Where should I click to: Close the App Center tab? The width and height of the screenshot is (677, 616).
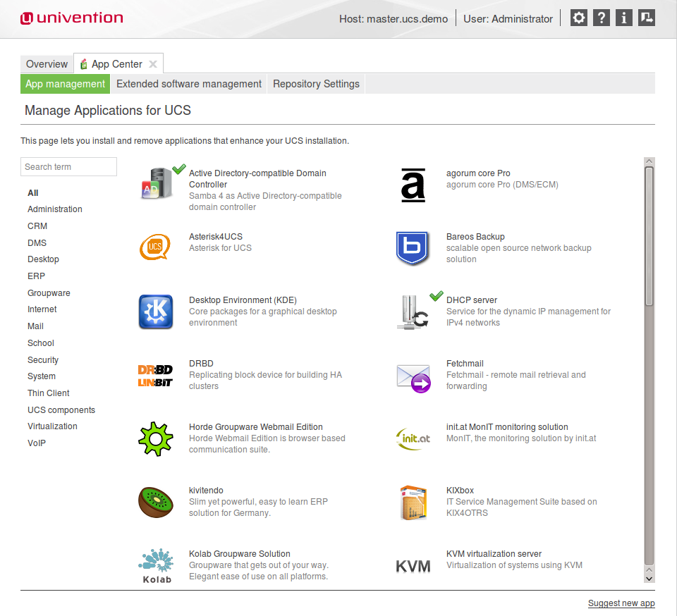(153, 64)
